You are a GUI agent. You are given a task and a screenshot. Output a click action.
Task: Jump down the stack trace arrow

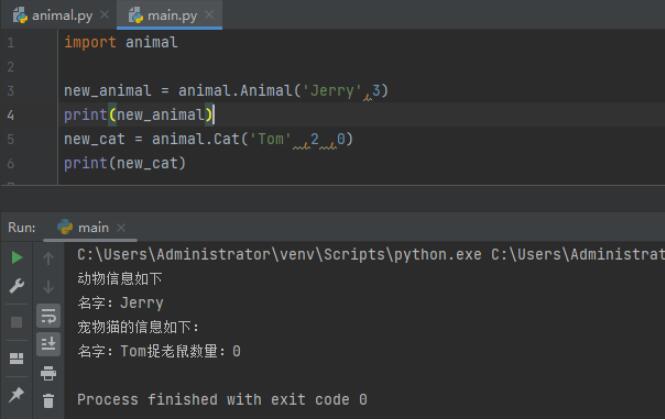48,287
